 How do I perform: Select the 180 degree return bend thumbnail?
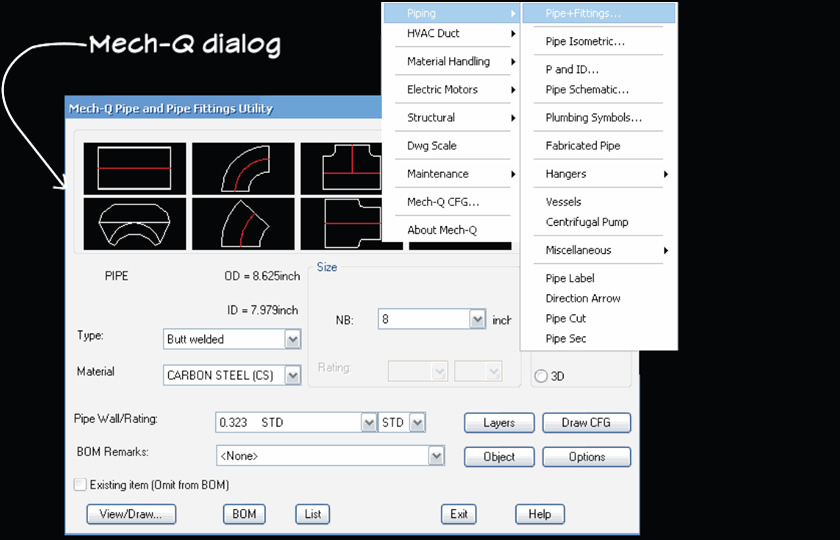(134, 223)
